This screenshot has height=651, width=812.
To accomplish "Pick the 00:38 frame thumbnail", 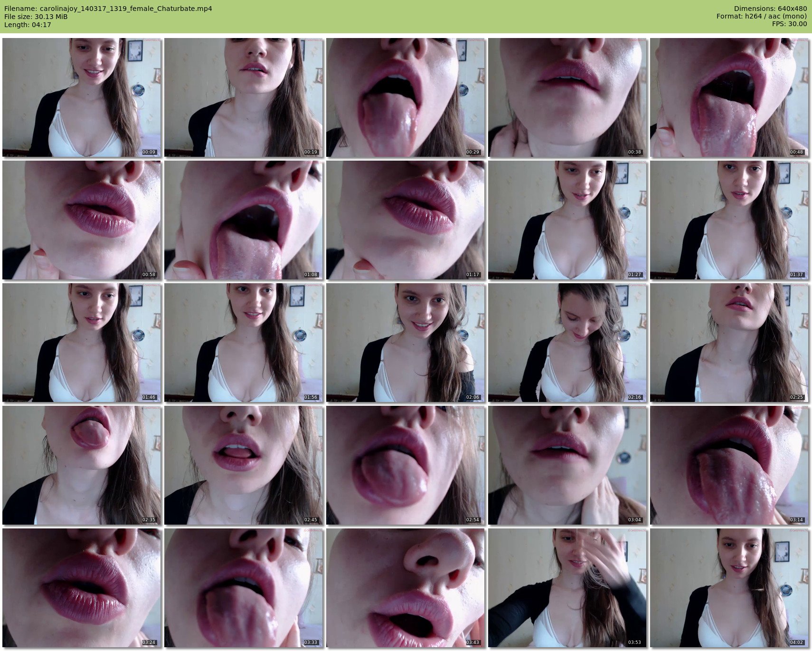I will [567, 97].
